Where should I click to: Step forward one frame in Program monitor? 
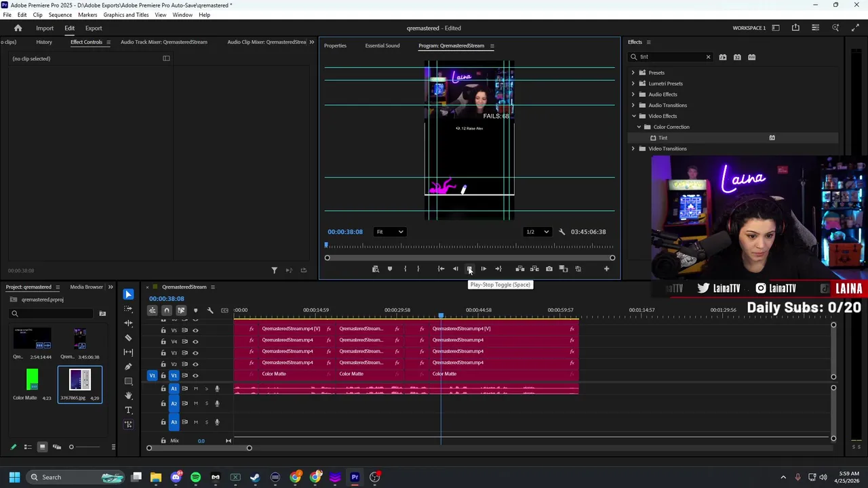pyautogui.click(x=484, y=269)
